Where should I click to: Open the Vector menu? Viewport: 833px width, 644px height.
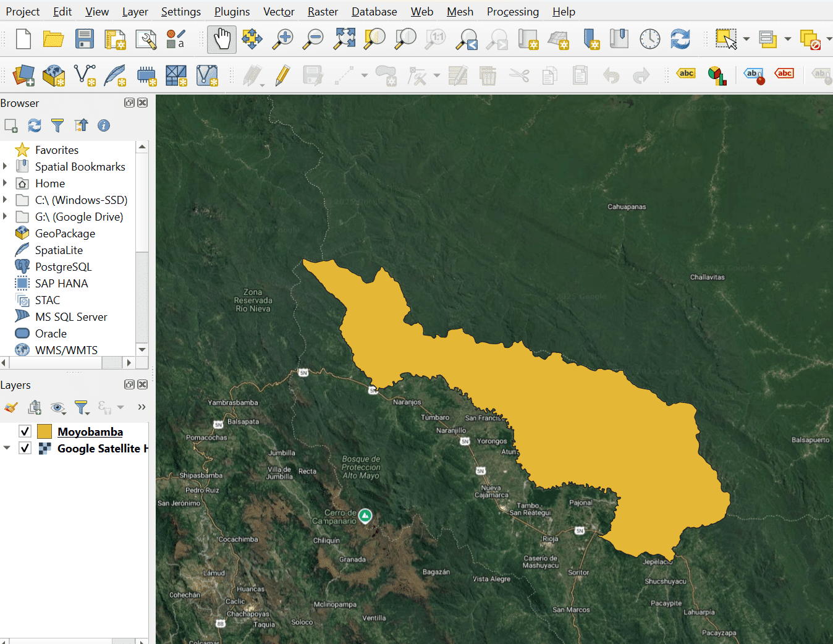click(x=278, y=11)
